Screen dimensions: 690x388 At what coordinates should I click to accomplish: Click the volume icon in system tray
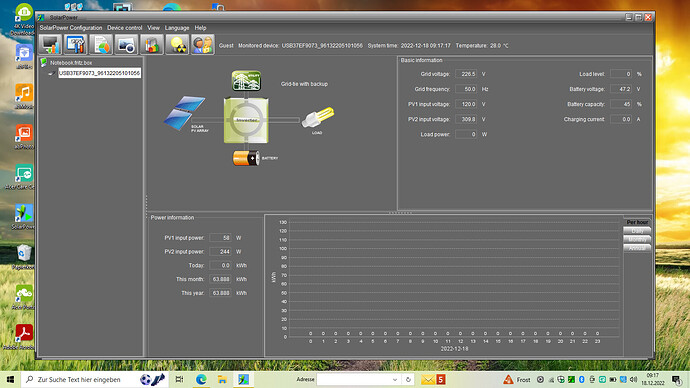click(x=633, y=379)
